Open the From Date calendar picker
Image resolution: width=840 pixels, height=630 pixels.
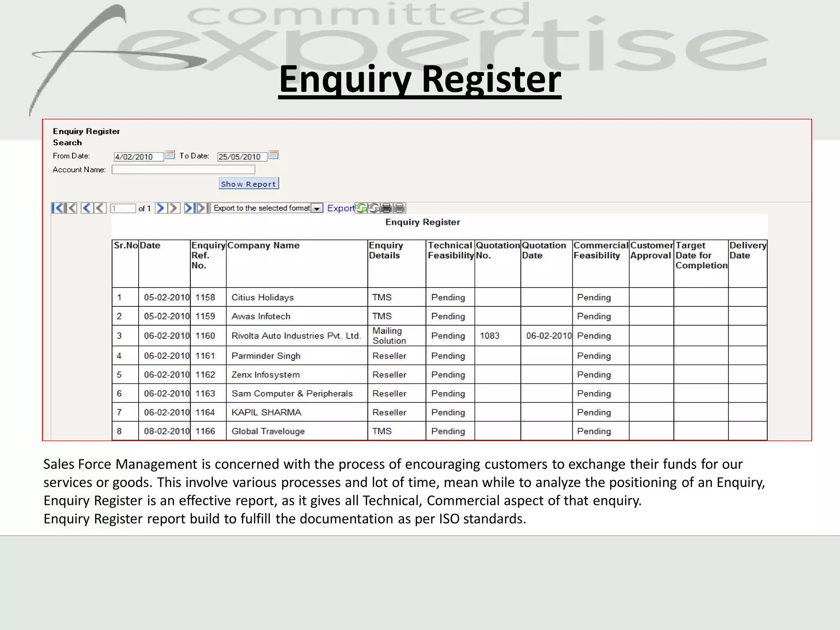click(x=170, y=155)
